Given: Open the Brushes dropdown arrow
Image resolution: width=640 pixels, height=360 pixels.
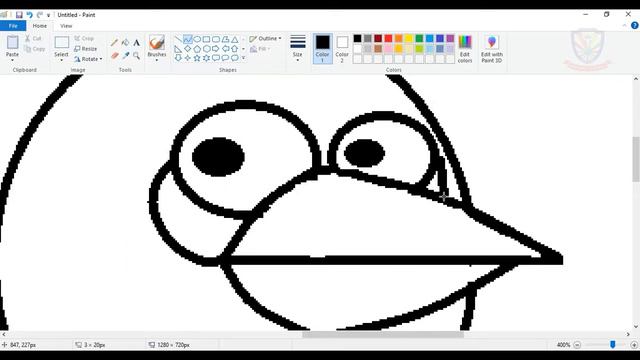Looking at the screenshot, I should click(x=157, y=60).
